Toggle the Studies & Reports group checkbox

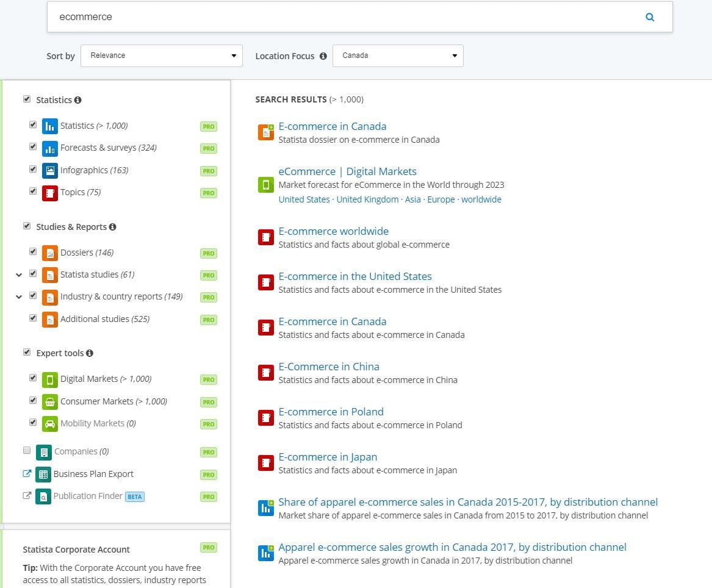(x=27, y=226)
